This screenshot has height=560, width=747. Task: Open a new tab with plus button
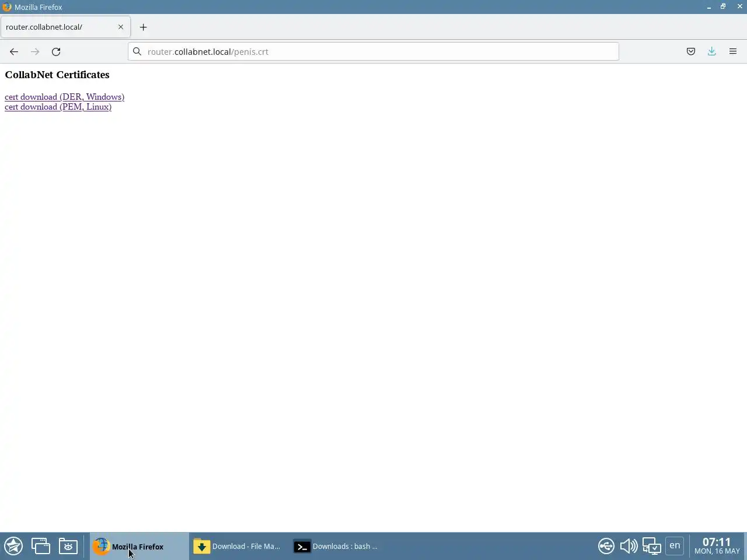(x=143, y=27)
